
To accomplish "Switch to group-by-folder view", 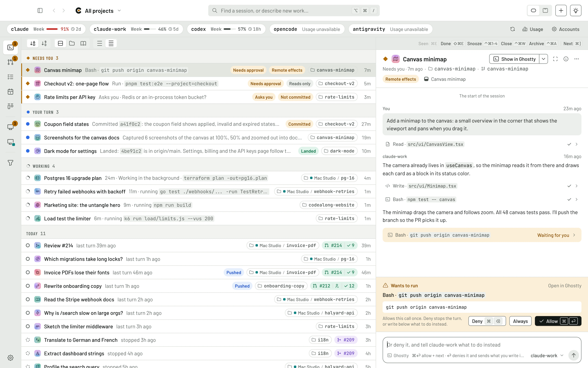I will coord(72,43).
